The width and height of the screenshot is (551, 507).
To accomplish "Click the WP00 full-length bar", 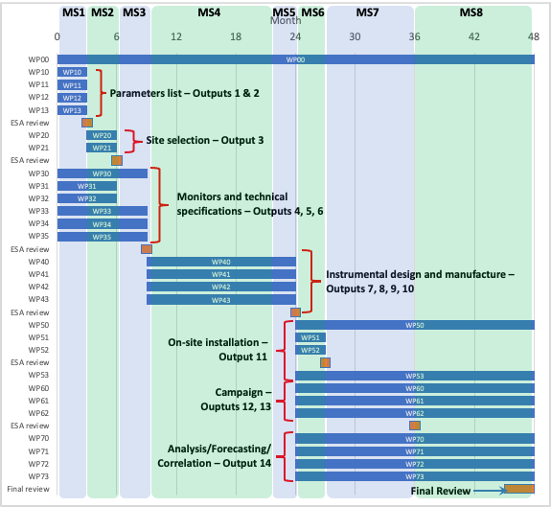I will [x=296, y=59].
